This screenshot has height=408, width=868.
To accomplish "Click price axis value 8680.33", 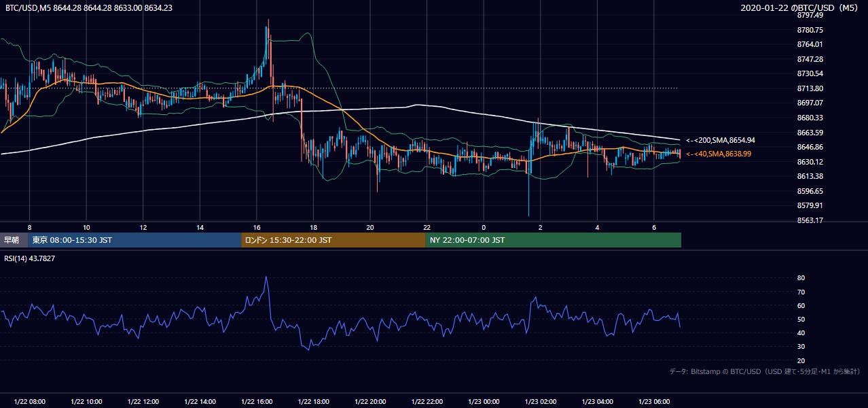I will [x=810, y=118].
